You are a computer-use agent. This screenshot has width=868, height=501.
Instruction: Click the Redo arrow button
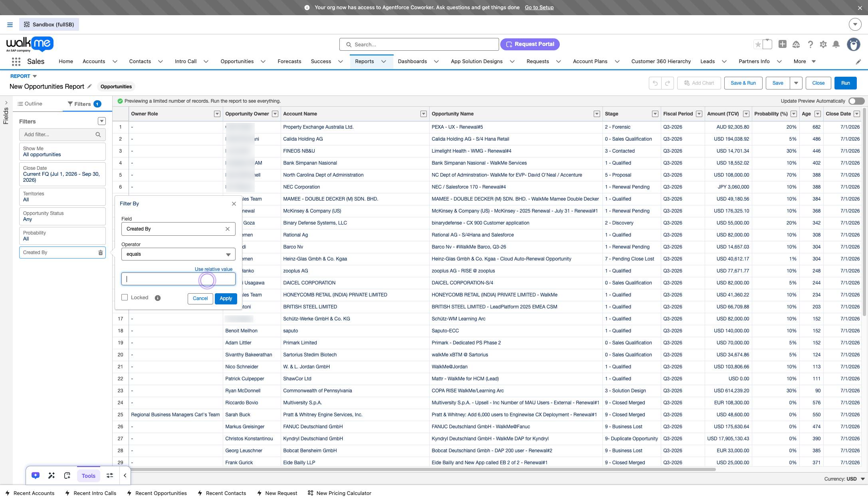click(668, 83)
